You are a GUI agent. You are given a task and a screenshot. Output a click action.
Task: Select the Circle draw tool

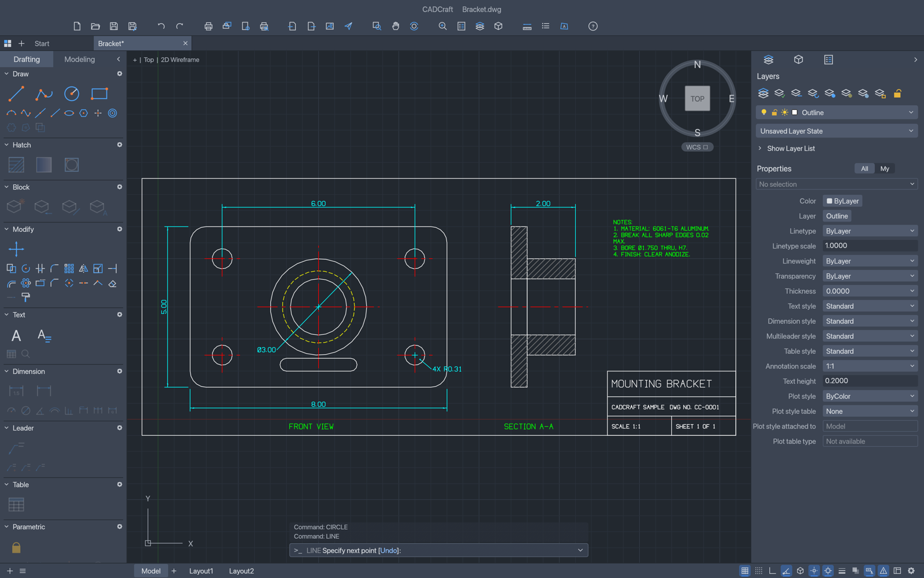pyautogui.click(x=72, y=94)
